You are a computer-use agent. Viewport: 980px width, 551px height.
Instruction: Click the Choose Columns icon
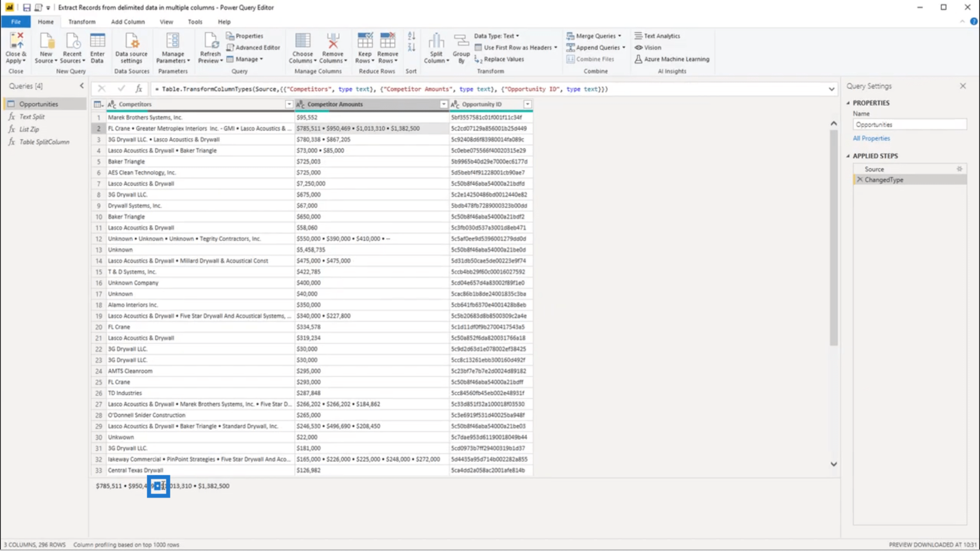point(302,41)
